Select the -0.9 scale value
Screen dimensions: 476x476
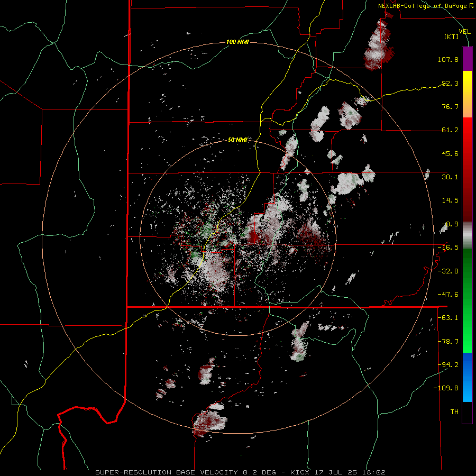(450, 224)
